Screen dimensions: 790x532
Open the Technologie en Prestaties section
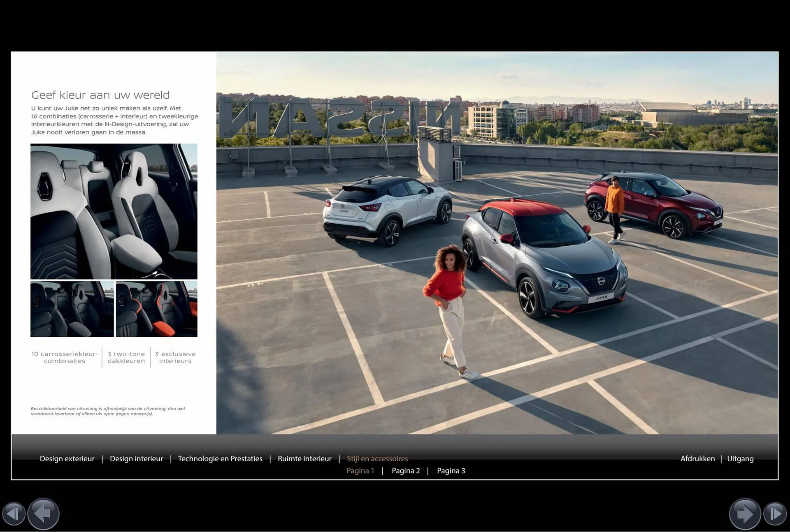pyautogui.click(x=220, y=458)
